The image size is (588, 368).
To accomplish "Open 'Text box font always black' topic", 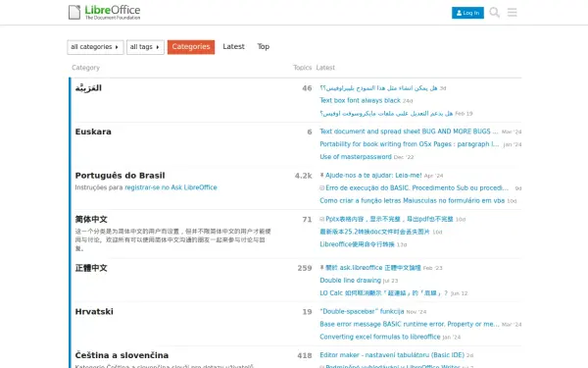I will tap(360, 100).
